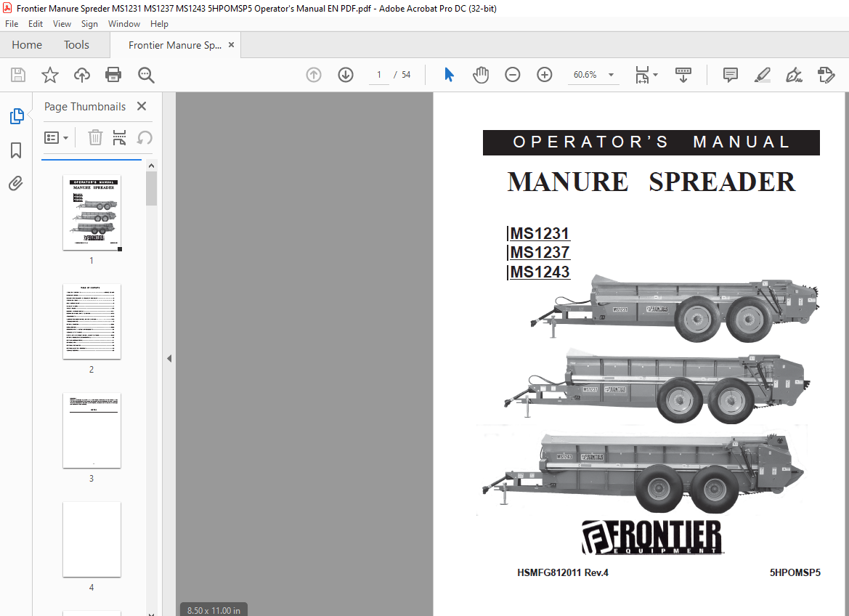This screenshot has width=849, height=616.
Task: Open the Help menu
Action: [x=159, y=24]
